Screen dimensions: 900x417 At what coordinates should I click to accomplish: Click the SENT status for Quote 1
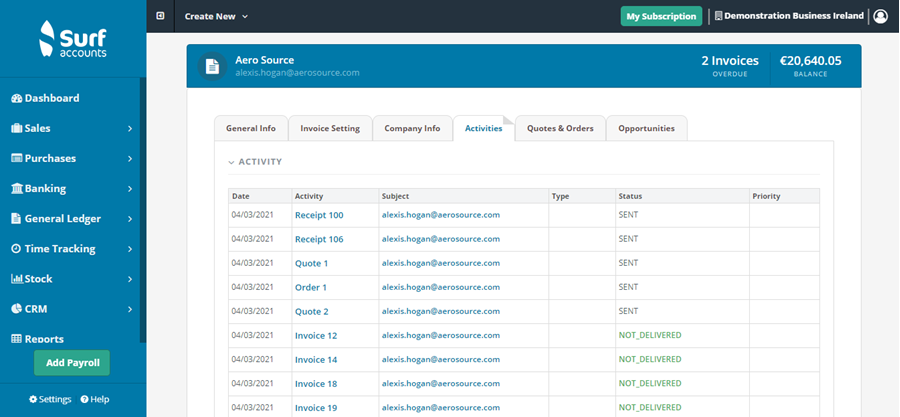click(x=628, y=263)
